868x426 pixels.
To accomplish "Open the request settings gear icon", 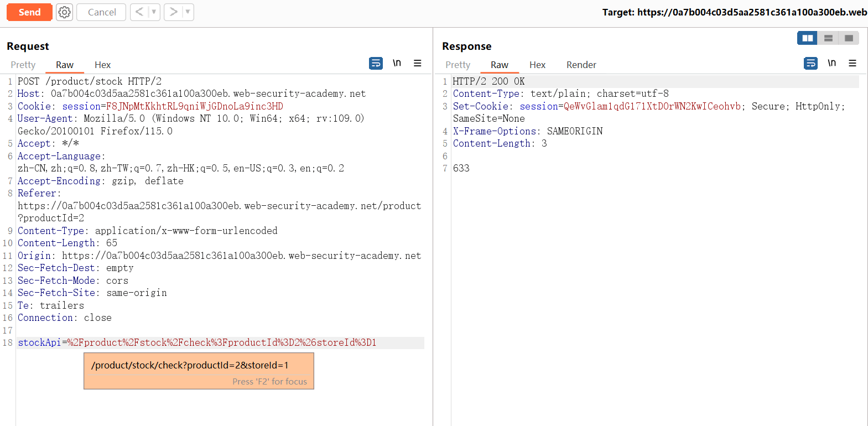I will click(x=65, y=12).
